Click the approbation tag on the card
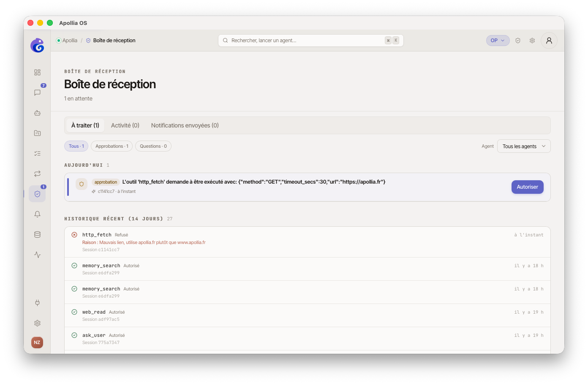 [x=106, y=182]
